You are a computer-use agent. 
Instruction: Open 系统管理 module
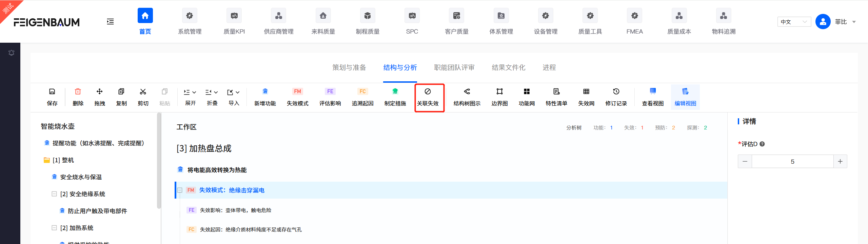coord(190,22)
